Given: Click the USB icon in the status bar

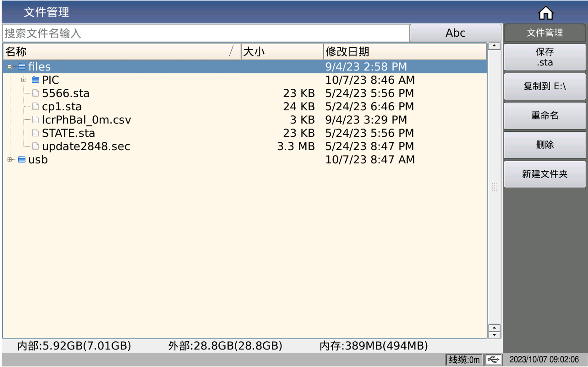Looking at the screenshot, I should pyautogui.click(x=493, y=360).
